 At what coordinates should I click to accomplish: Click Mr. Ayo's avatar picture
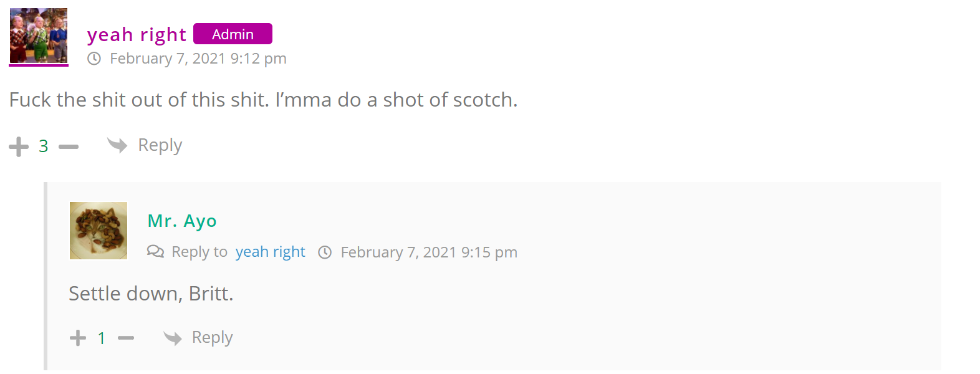[98, 231]
